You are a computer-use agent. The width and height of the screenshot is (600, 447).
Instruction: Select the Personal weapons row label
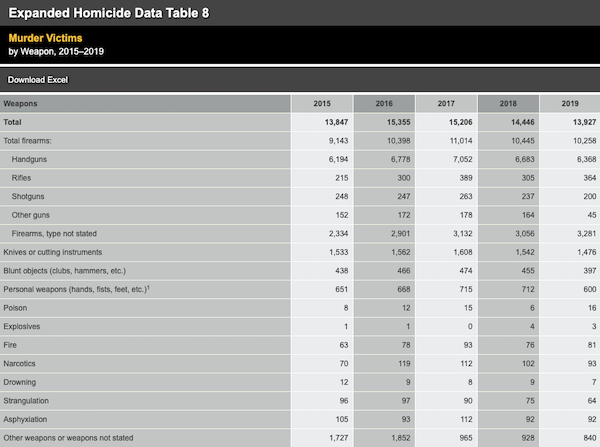tap(78, 289)
